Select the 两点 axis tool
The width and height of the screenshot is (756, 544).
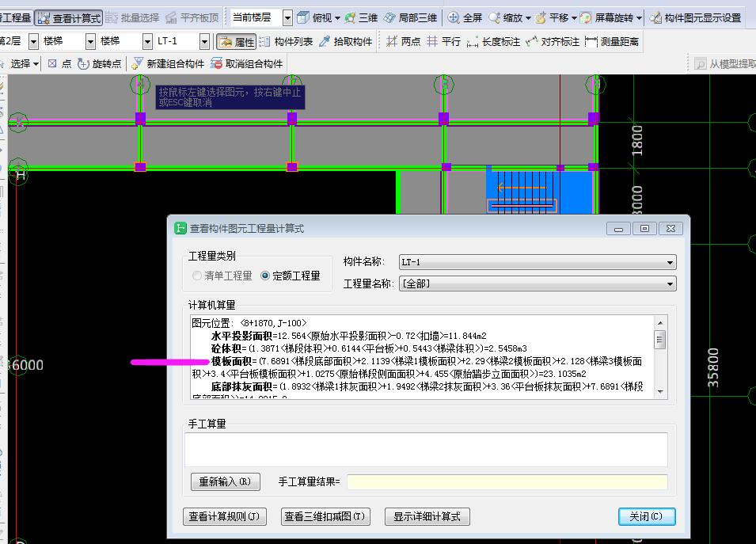[403, 42]
